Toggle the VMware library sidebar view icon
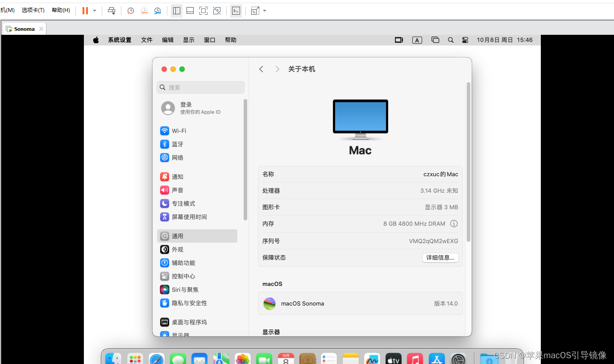Viewport: 614px width, 364px height. click(x=177, y=11)
